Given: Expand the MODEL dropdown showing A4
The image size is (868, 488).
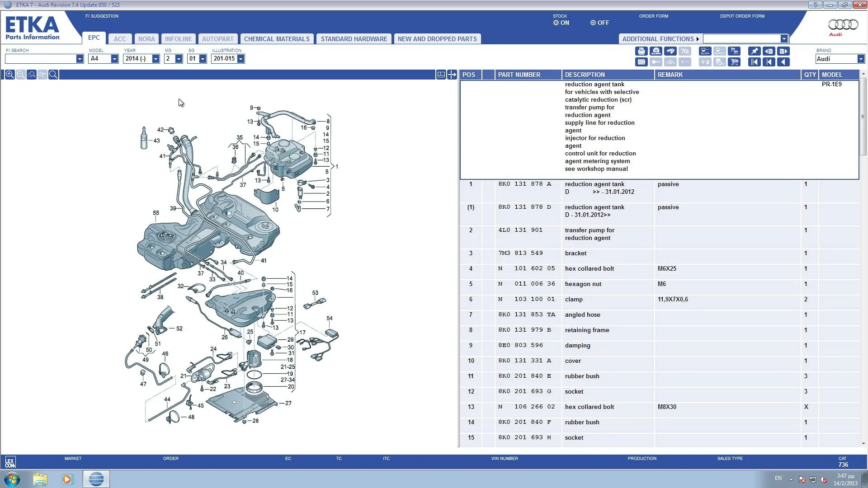Looking at the screenshot, I should pyautogui.click(x=114, y=59).
